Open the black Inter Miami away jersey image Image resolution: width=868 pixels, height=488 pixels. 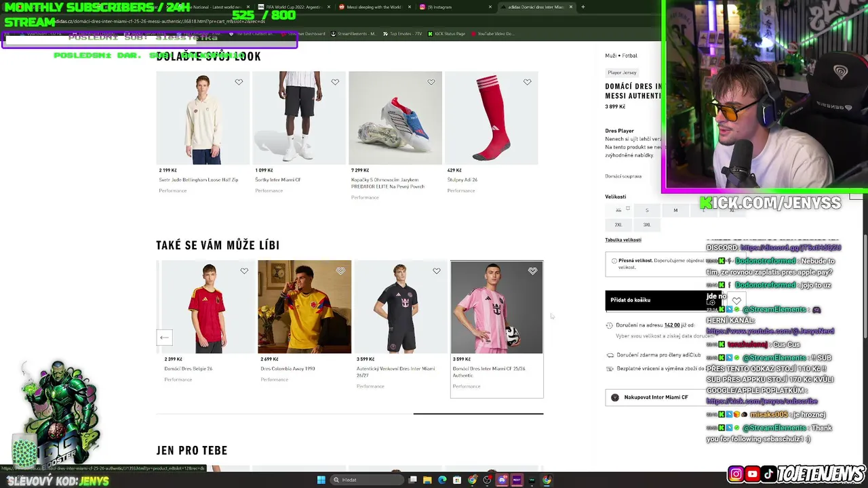(401, 307)
